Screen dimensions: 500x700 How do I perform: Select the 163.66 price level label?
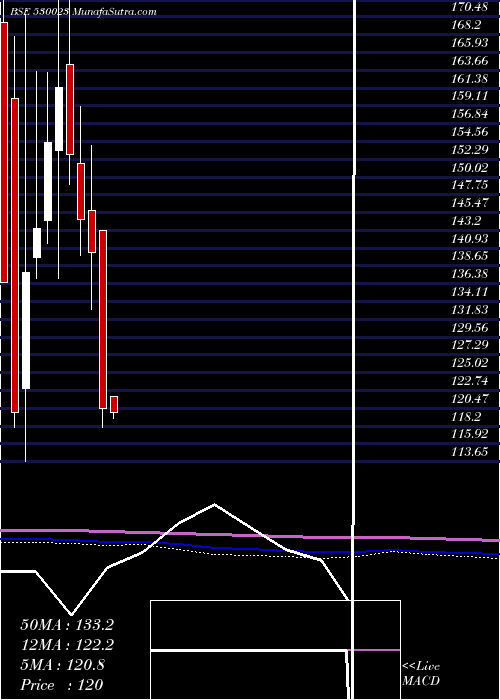coord(470,61)
